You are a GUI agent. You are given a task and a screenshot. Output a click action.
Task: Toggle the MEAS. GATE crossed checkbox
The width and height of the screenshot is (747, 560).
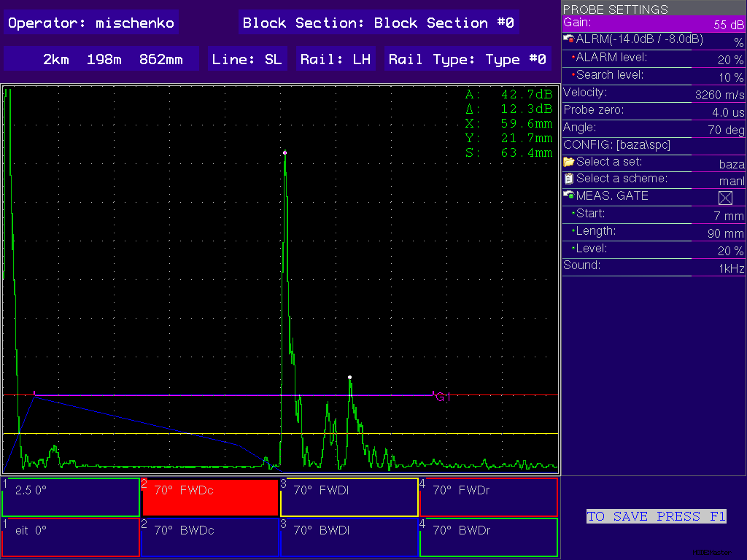[x=725, y=198]
